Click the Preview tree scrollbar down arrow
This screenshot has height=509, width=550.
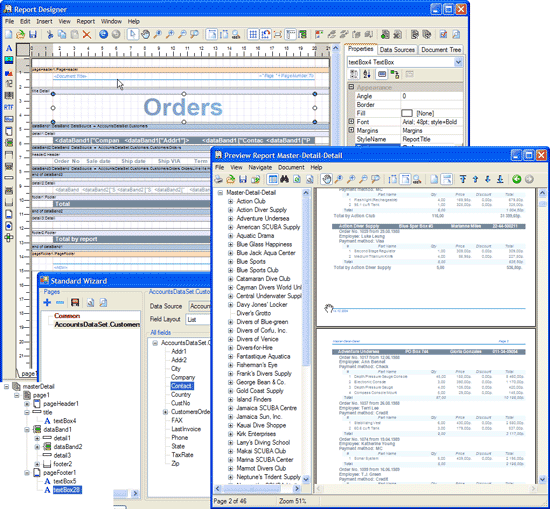pyautogui.click(x=306, y=479)
